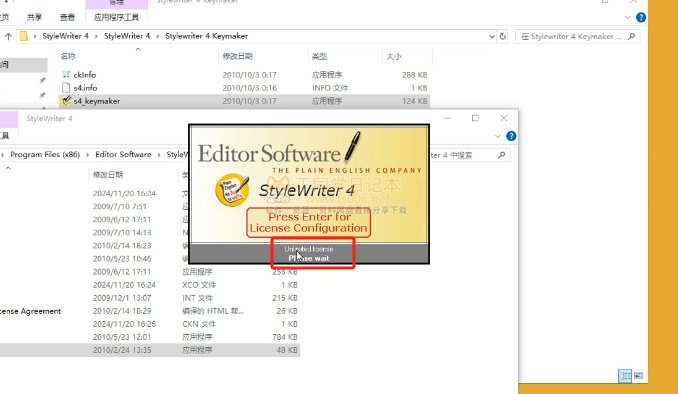Select the INT 文件 215 KB row
This screenshot has height=394, width=678.
[x=150, y=298]
